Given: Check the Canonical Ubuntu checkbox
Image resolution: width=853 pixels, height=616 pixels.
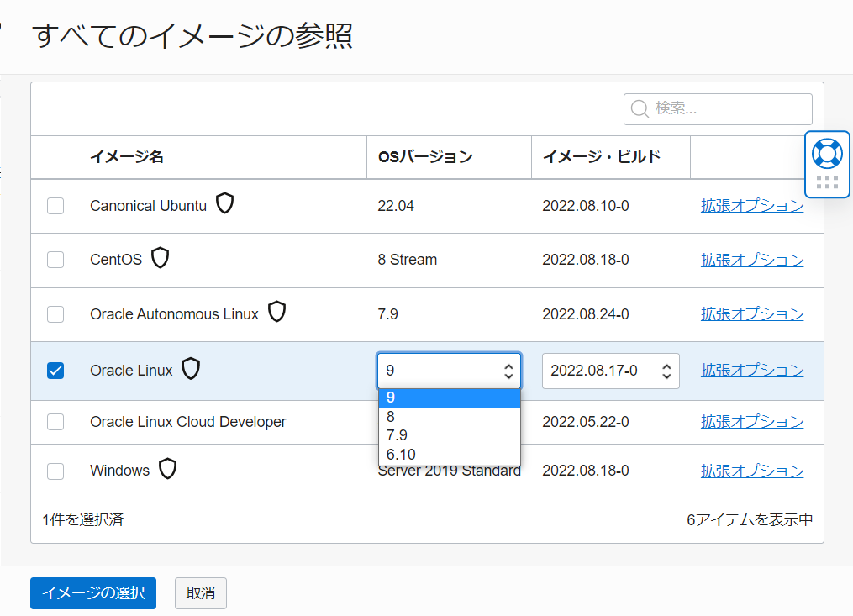Looking at the screenshot, I should (x=55, y=206).
